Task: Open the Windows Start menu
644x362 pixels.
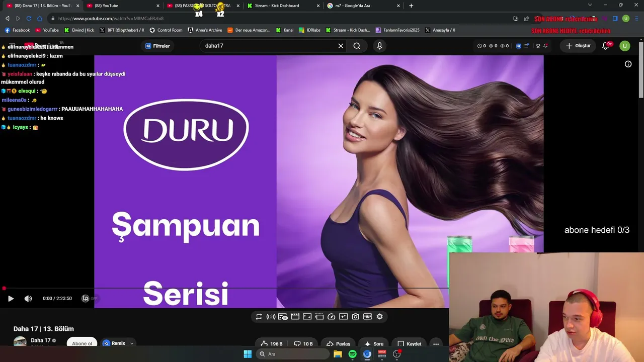Action: click(x=248, y=354)
